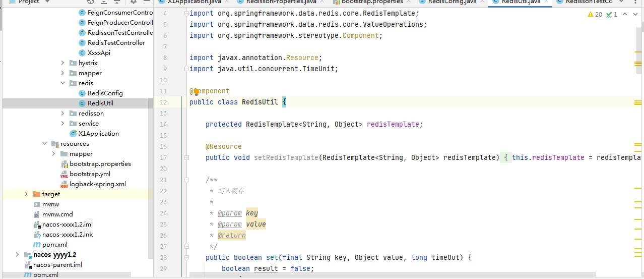The width and height of the screenshot is (644, 279).
Task: Collapse the redis package folder
Action: pyautogui.click(x=62, y=83)
